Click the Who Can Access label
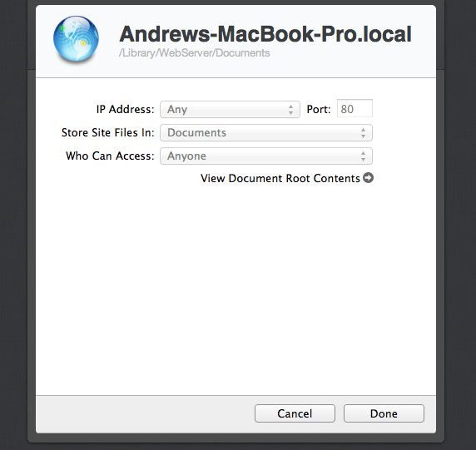Screen dimensions: 476x450 (x=110, y=156)
